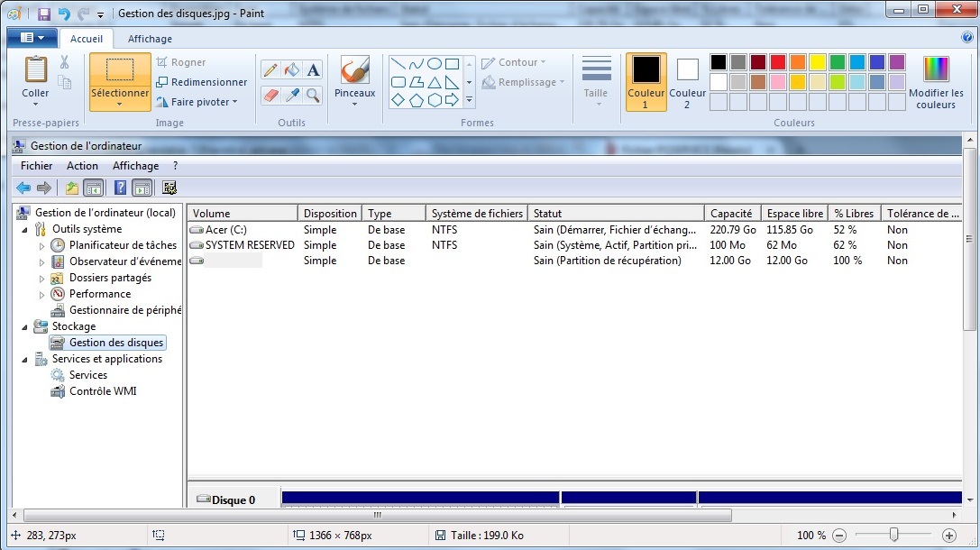Select Couleur 2 as active color
Image resolution: width=980 pixels, height=550 pixels.
(688, 82)
